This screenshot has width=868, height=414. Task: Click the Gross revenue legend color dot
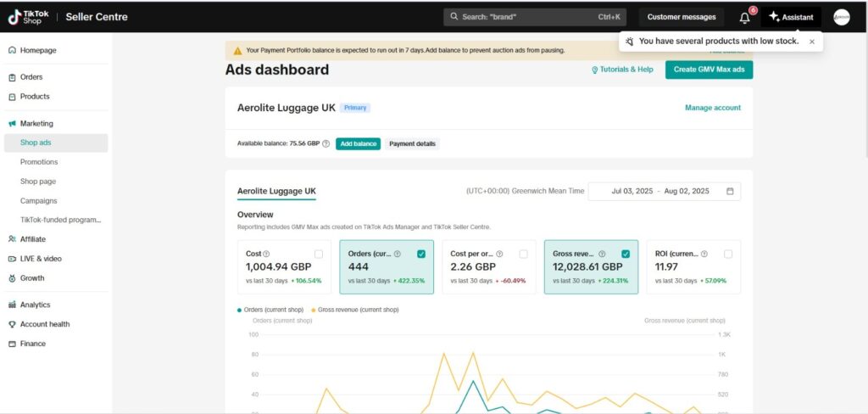coord(314,310)
